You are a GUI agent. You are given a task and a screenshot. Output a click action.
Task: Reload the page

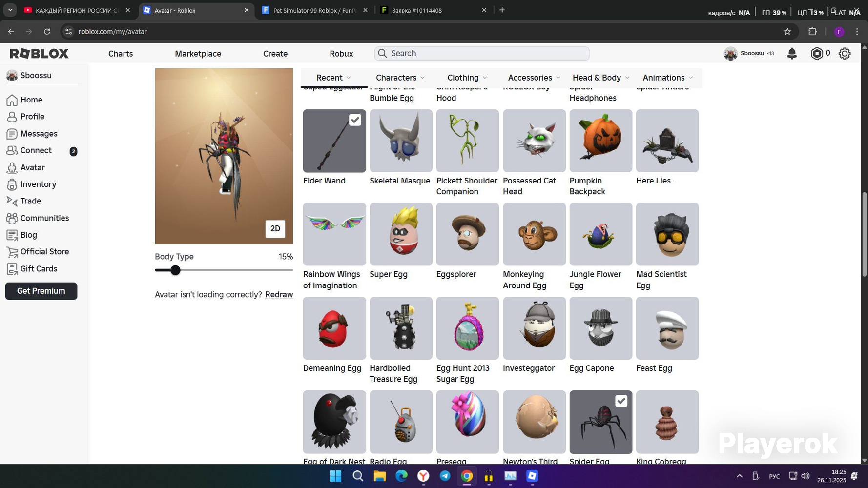(x=47, y=32)
